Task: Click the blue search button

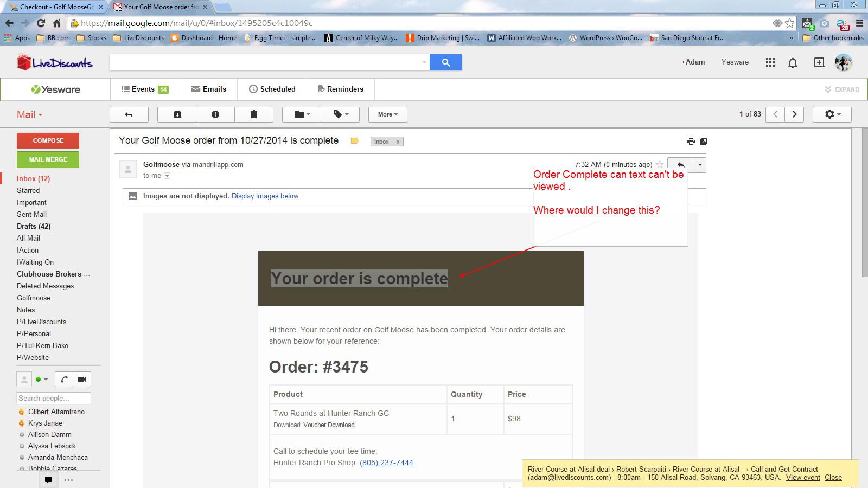Action: point(446,62)
